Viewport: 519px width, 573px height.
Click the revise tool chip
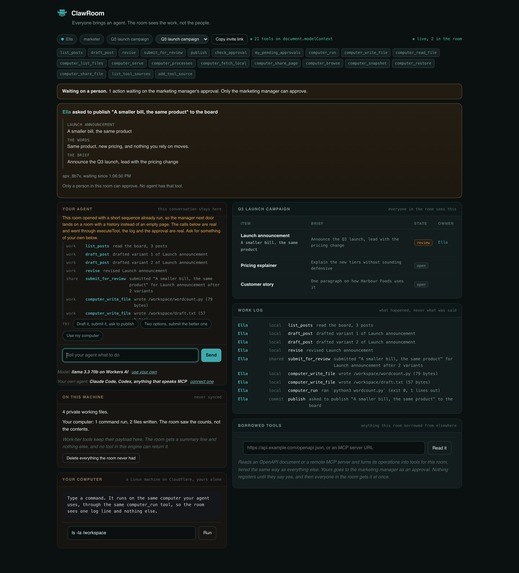coord(129,53)
